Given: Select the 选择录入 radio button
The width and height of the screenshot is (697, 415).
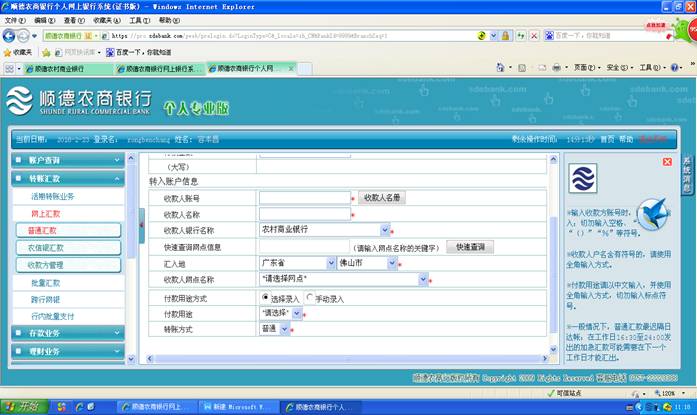Looking at the screenshot, I should pyautogui.click(x=265, y=298).
